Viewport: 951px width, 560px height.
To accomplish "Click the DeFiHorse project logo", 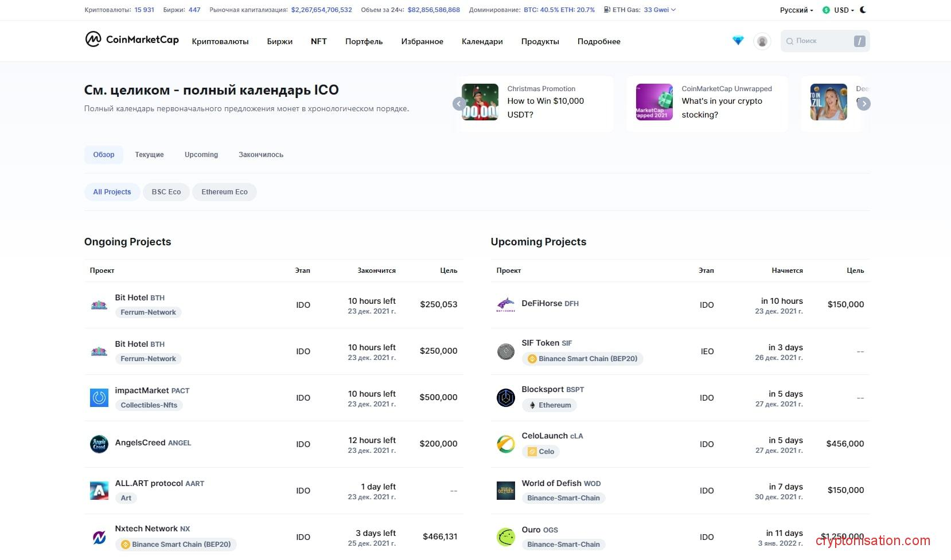I will [505, 304].
